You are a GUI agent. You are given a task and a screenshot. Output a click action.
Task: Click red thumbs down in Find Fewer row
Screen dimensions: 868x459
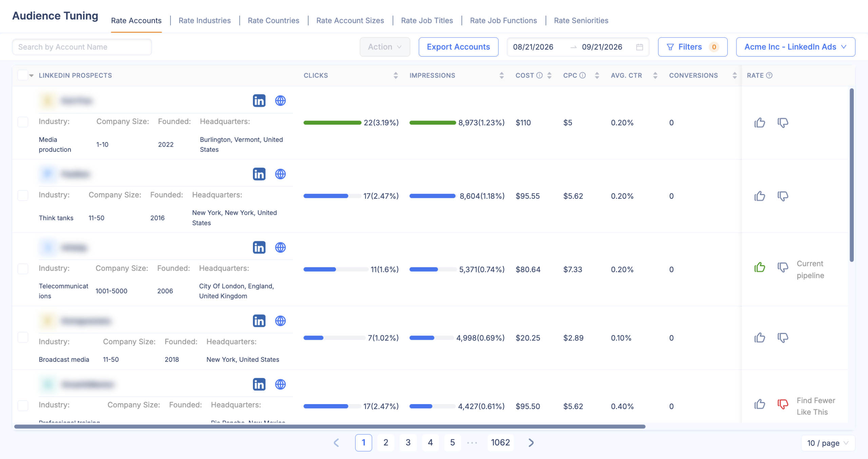[783, 404]
